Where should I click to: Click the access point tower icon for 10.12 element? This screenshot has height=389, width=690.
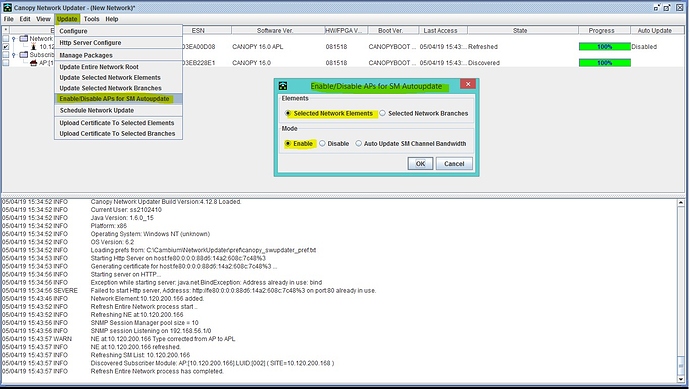[x=33, y=47]
